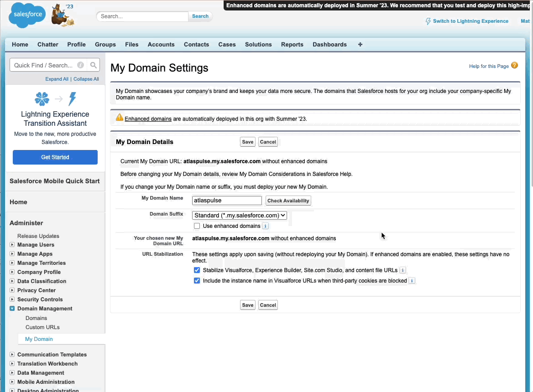Open the Domain Suffix dropdown
This screenshot has width=533, height=392.
click(240, 216)
